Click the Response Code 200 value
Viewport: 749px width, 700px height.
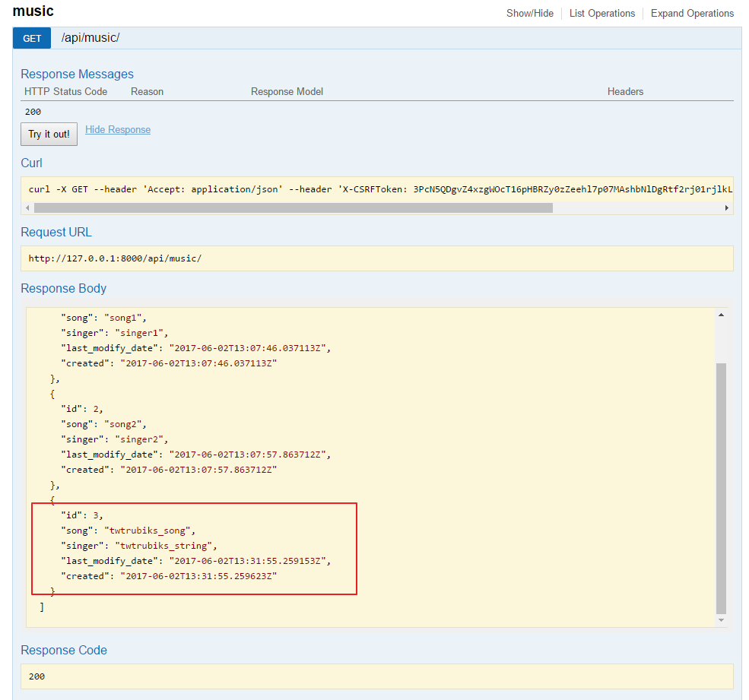pos(36,676)
